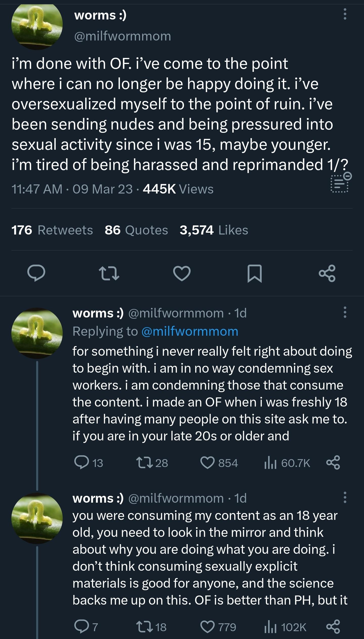This screenshot has height=639, width=364.
Task: Tap the share icon on the second reply
Action: (333, 627)
